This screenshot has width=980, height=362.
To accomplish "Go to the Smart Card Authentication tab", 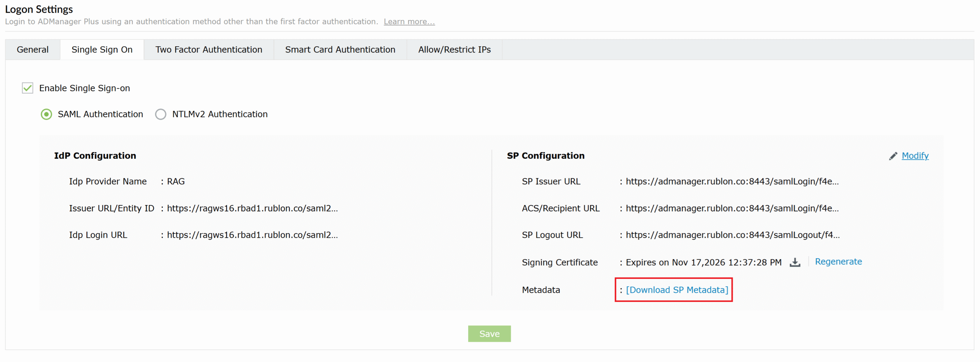I will click(x=340, y=50).
